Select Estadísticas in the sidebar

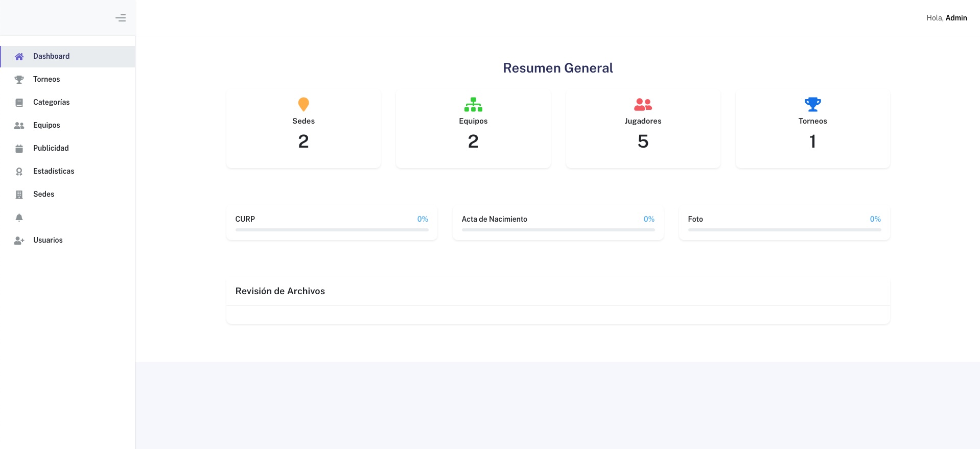coord(54,171)
